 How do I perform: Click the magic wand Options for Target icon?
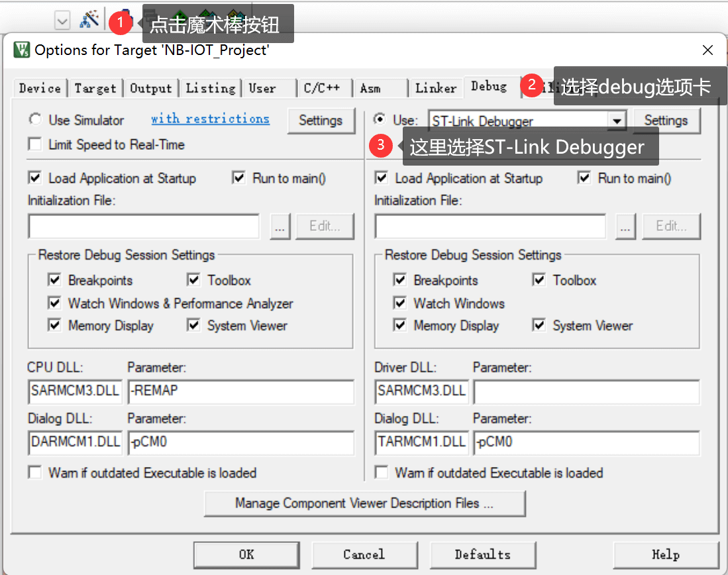88,21
